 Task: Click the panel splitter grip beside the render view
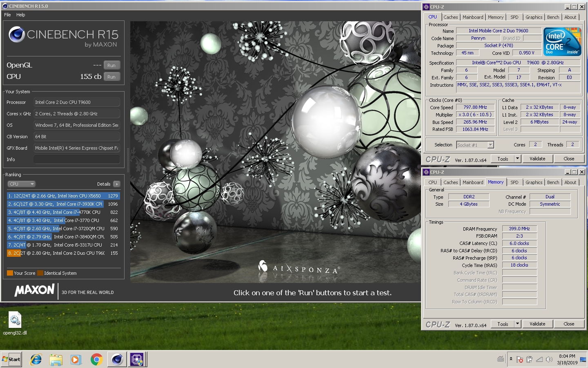[128, 159]
